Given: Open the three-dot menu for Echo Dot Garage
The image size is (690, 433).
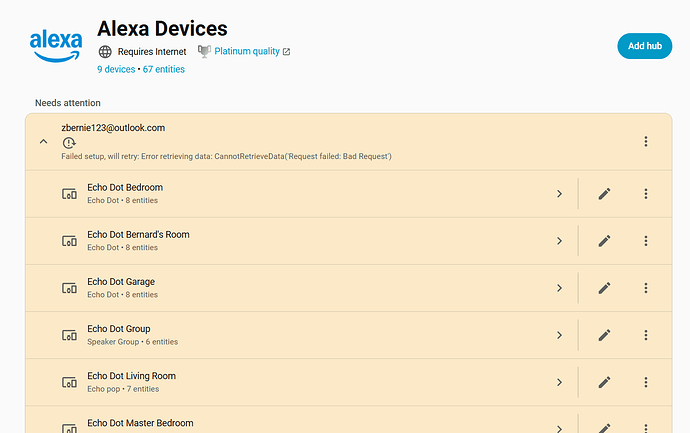Looking at the screenshot, I should (x=646, y=288).
